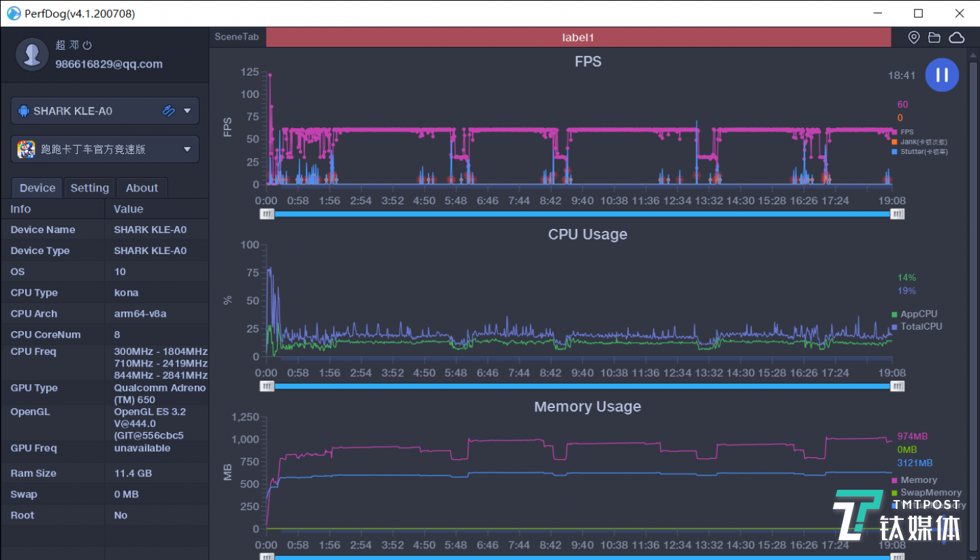The height and width of the screenshot is (560, 980).
Task: Open the About tab
Action: point(142,188)
